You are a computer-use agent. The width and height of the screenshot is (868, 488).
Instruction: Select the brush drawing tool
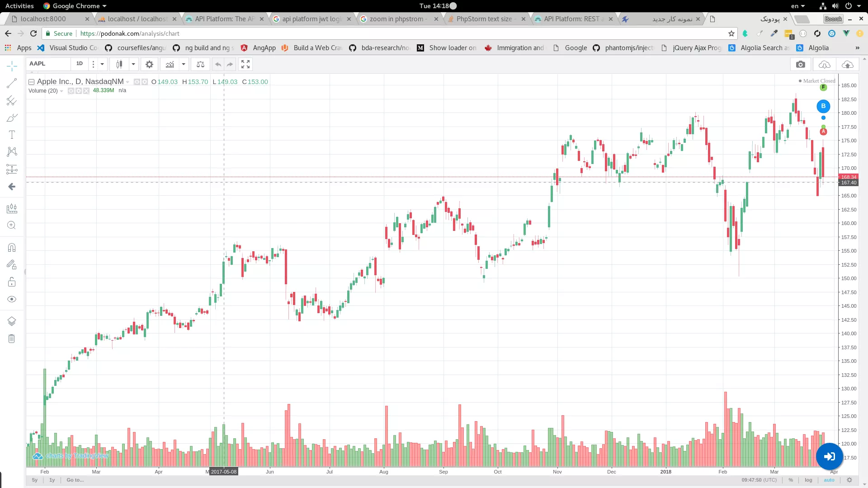[12, 118]
